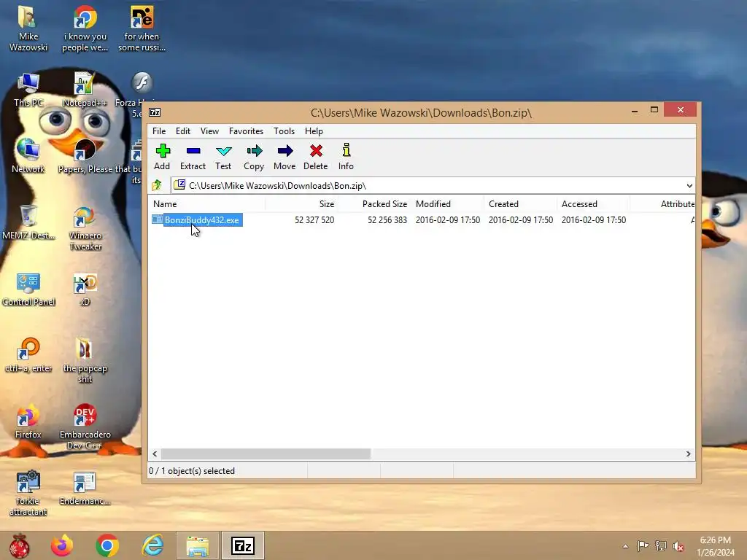The height and width of the screenshot is (560, 747).
Task: Click the Add toolbar icon in 7-Zip
Action: (x=162, y=157)
